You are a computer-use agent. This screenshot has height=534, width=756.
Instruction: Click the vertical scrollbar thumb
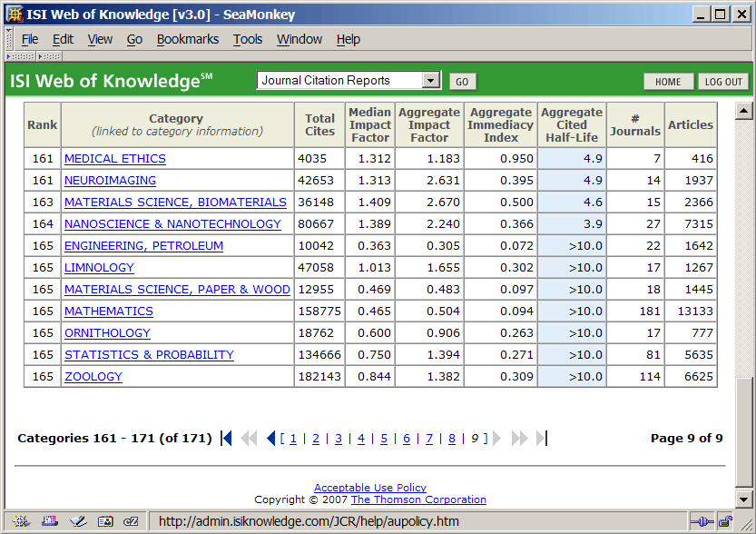(x=743, y=432)
